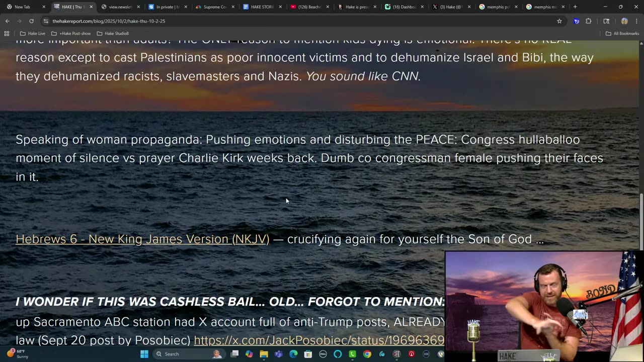Open Copilot from the taskbar
Screen dimensions: 644x362
pos(249,354)
